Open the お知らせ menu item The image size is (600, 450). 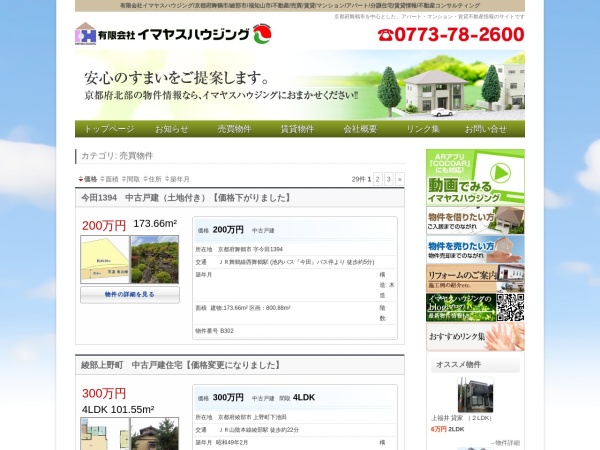(172, 129)
